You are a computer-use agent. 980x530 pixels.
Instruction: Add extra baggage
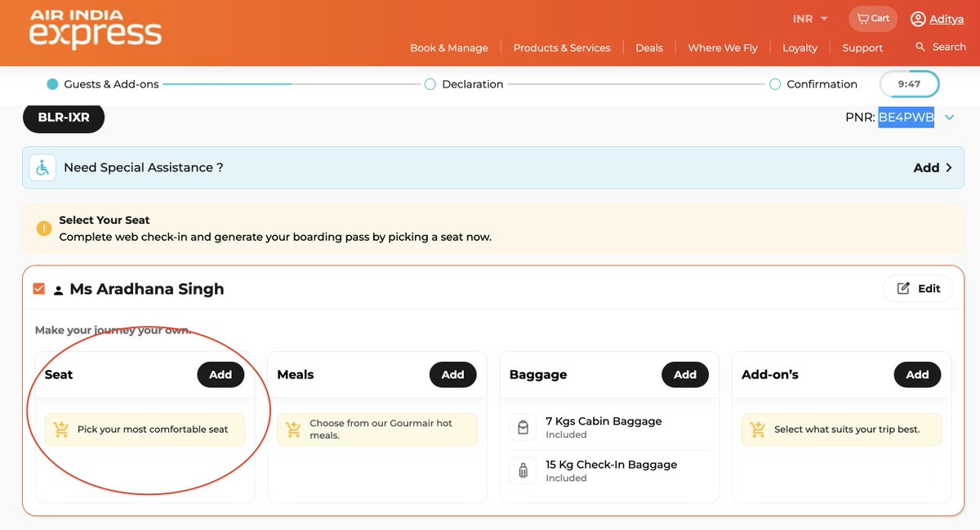point(685,375)
